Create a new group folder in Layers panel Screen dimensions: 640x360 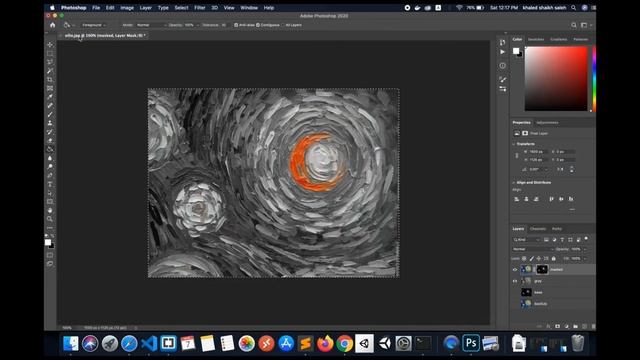[x=576, y=327]
